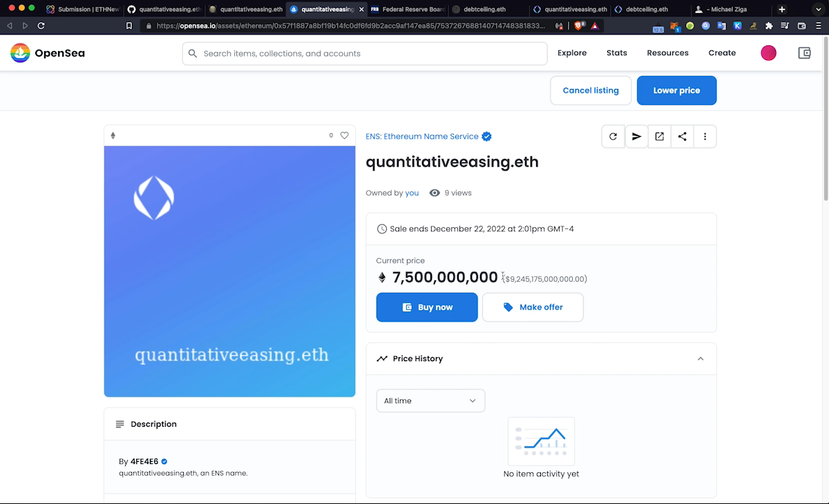Click the Price History chart icon
This screenshot has width=829, height=504.
click(x=382, y=359)
